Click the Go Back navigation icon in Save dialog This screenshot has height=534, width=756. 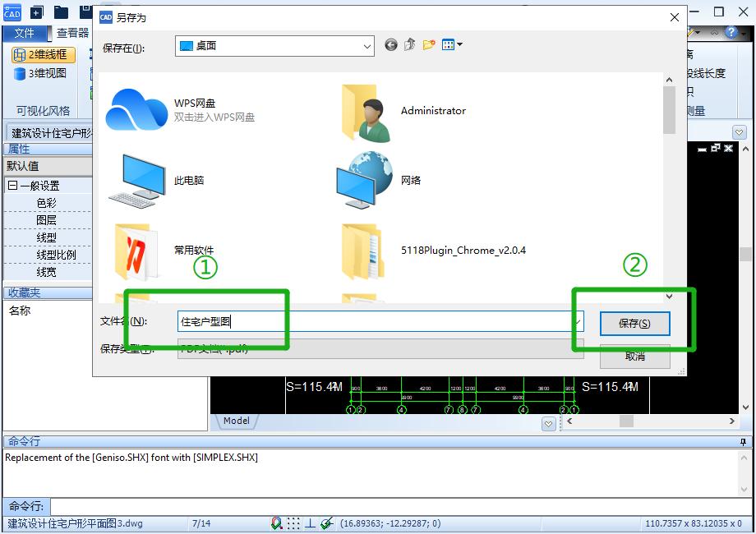tap(390, 44)
